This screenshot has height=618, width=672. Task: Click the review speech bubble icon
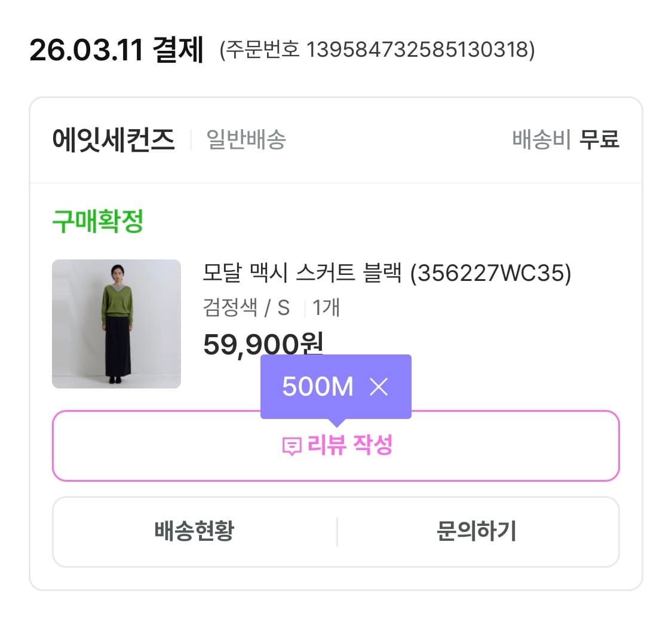coord(291,446)
